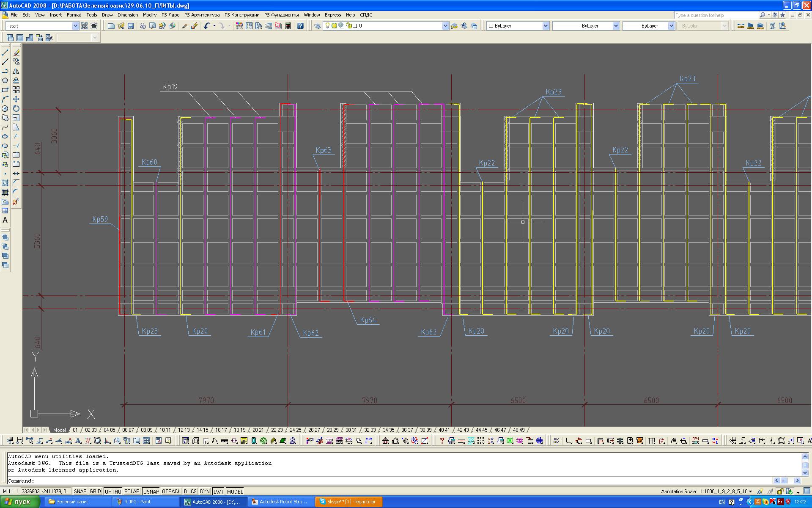
Task: Toggle SNAP mode in status bar
Action: tap(80, 491)
